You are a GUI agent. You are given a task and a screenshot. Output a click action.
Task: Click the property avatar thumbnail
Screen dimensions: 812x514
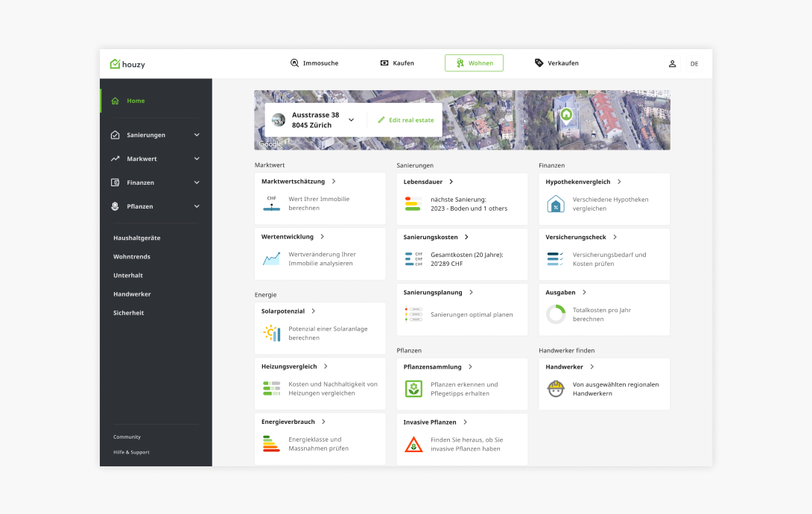279,120
